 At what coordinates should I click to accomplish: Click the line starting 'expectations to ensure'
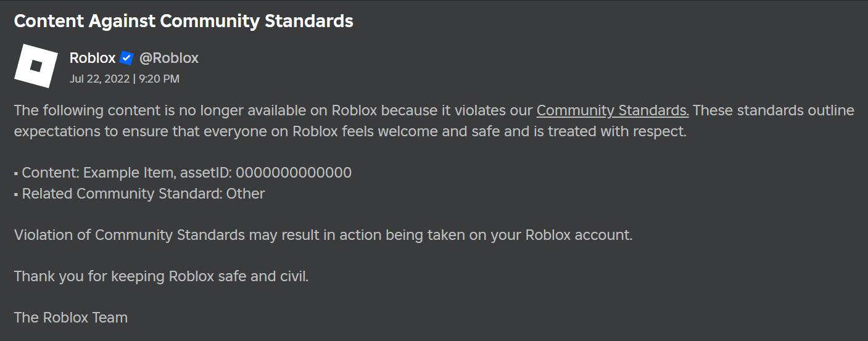(350, 132)
